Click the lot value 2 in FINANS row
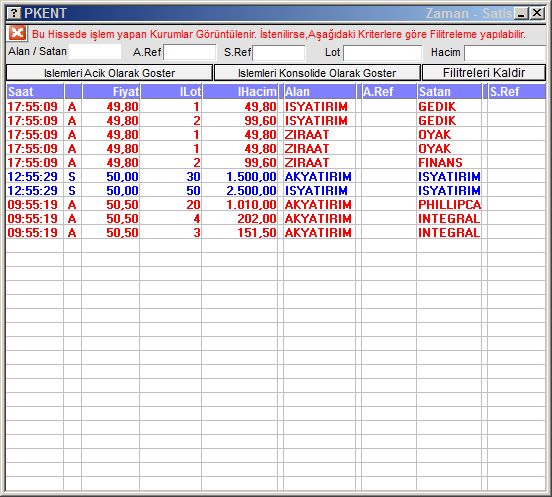Viewport: 552px width, 497px height. coord(196,163)
